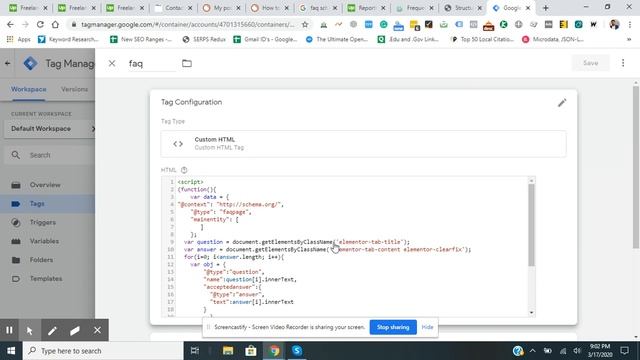
Task: Open Windows Start menu
Action: [11, 351]
